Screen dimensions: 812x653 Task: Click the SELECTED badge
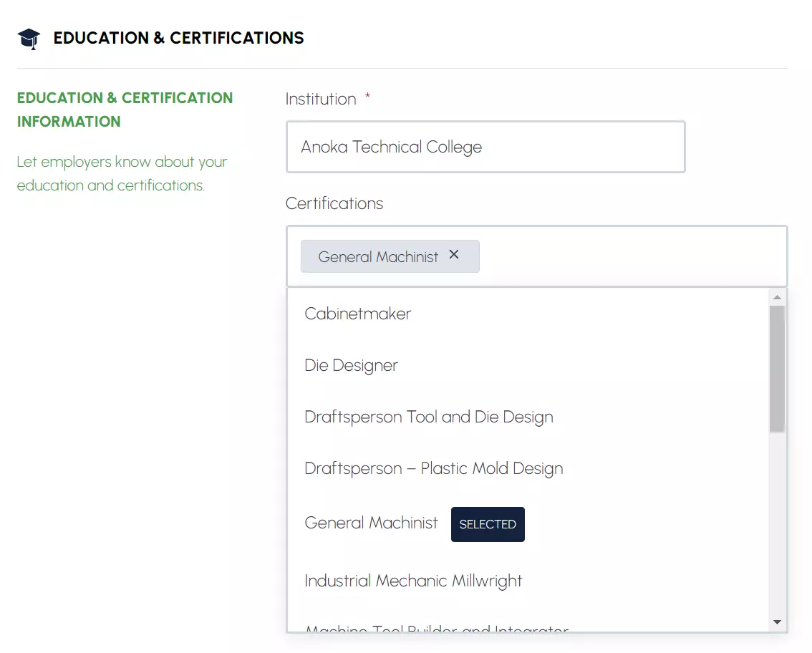click(488, 524)
